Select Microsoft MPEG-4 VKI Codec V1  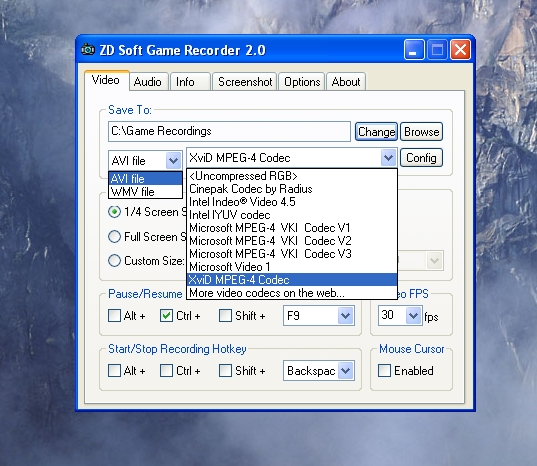[x=292, y=228]
